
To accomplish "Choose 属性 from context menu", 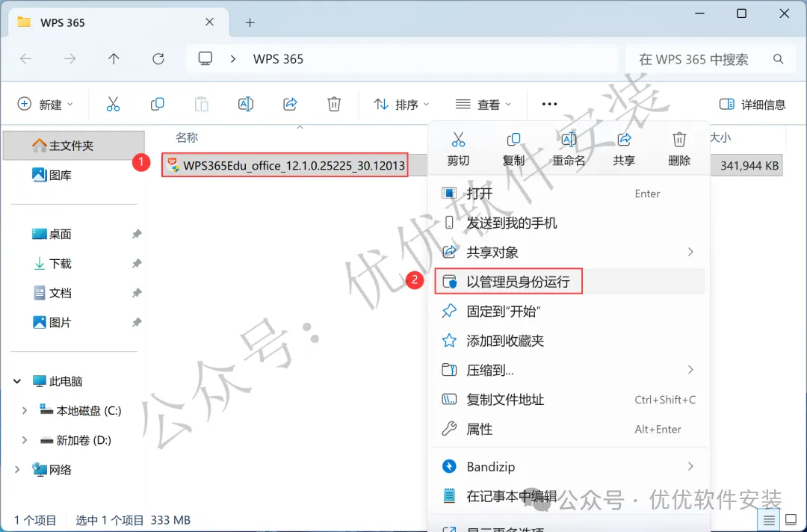I will click(x=569, y=429).
